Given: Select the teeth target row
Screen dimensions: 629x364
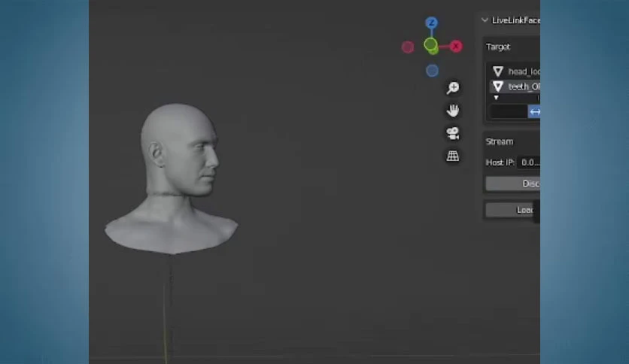Looking at the screenshot, I should tap(515, 86).
